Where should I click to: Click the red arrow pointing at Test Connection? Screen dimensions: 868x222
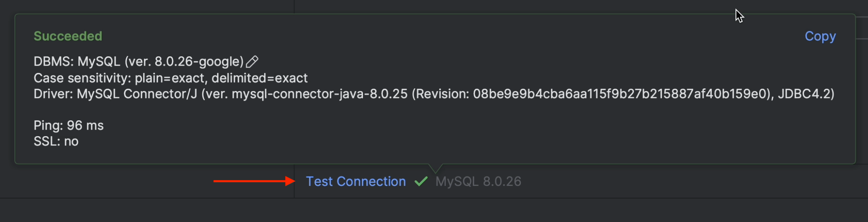point(254,181)
